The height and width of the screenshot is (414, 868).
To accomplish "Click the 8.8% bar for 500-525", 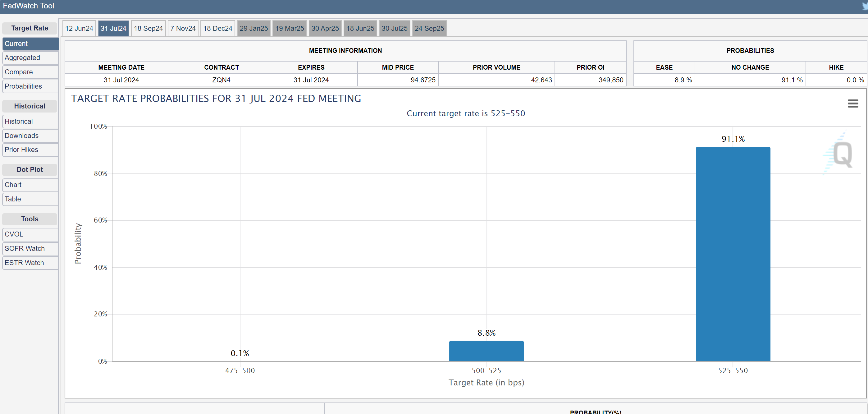I will [x=486, y=351].
